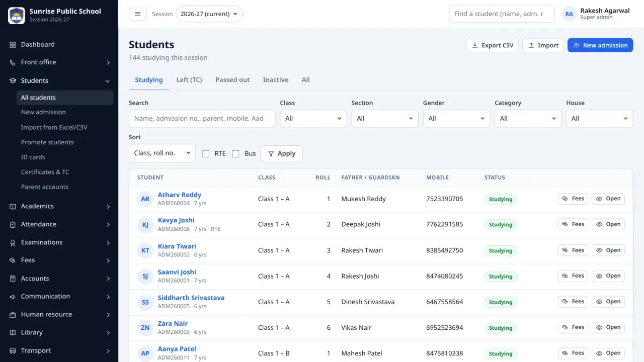Click Open button for Kavya Joshi
644x362 pixels.
point(608,224)
